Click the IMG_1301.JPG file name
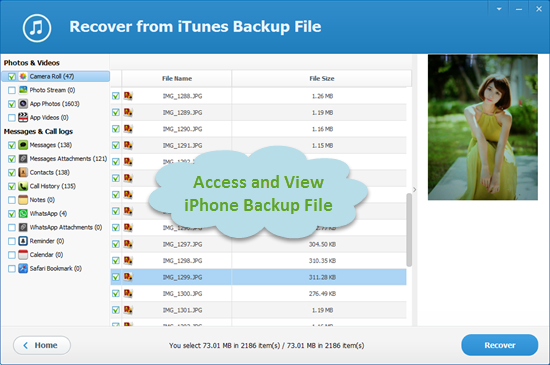This screenshot has width=550, height=365. click(x=182, y=310)
